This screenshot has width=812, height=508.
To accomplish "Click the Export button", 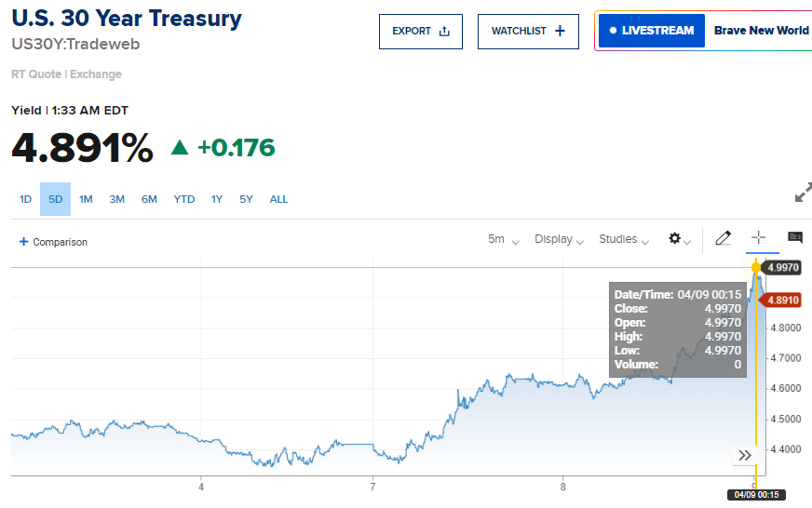I will point(420,31).
